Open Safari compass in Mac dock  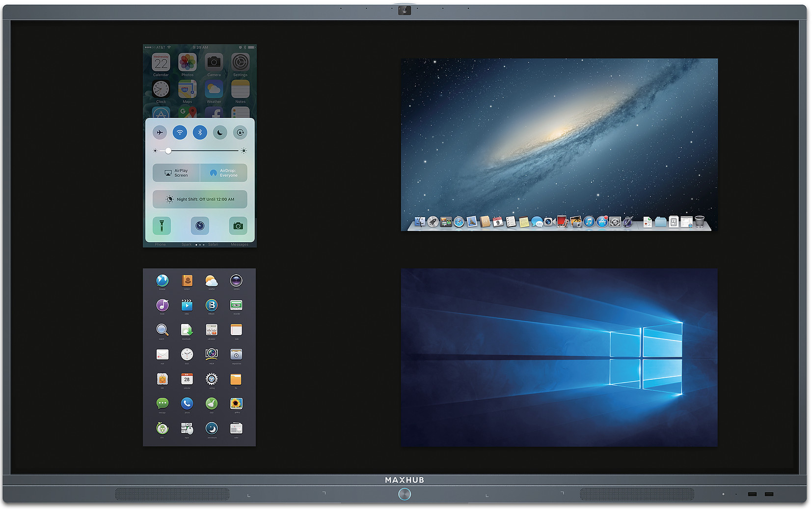point(459,222)
